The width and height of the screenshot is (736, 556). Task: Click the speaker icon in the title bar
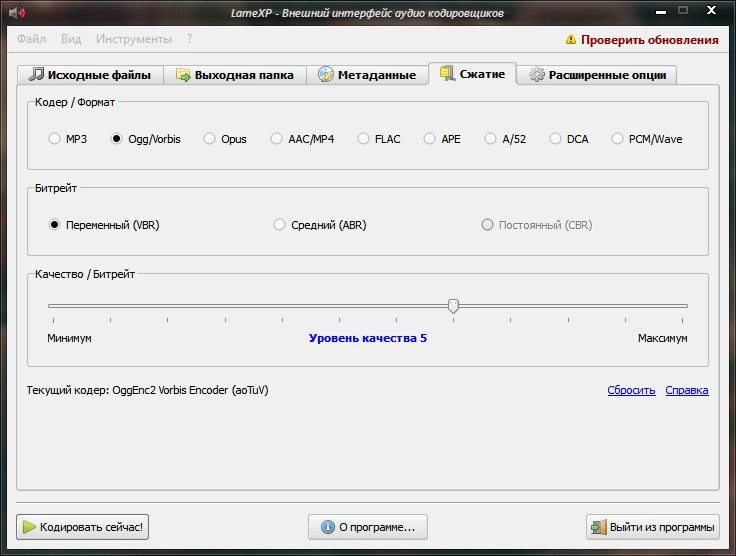pyautogui.click(x=17, y=13)
